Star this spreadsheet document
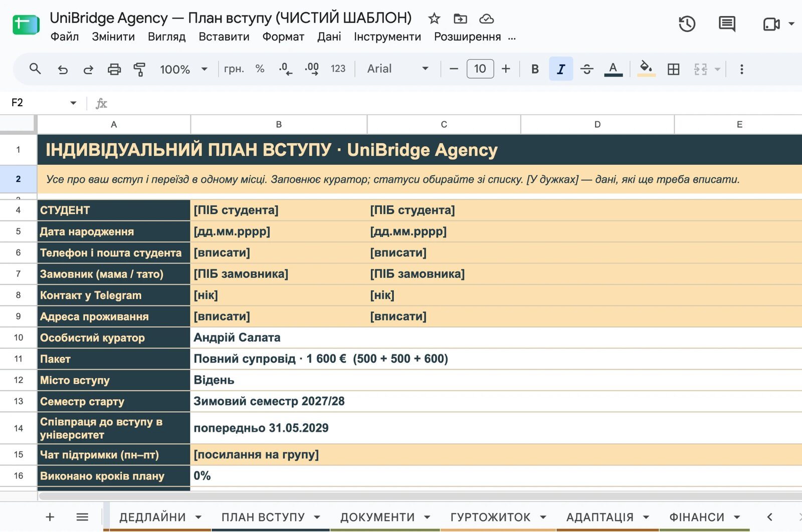 pyautogui.click(x=434, y=19)
